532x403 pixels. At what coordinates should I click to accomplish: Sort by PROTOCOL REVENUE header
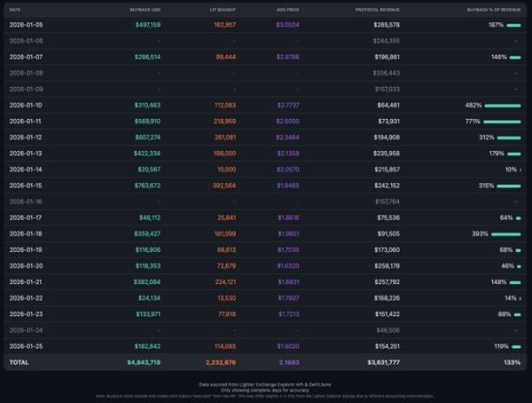click(377, 10)
